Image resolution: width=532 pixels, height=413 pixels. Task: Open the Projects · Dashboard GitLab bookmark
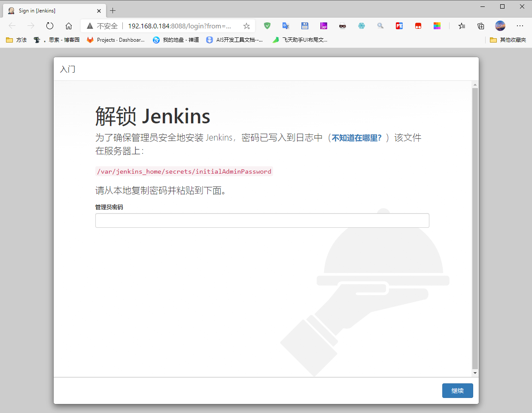[116, 40]
